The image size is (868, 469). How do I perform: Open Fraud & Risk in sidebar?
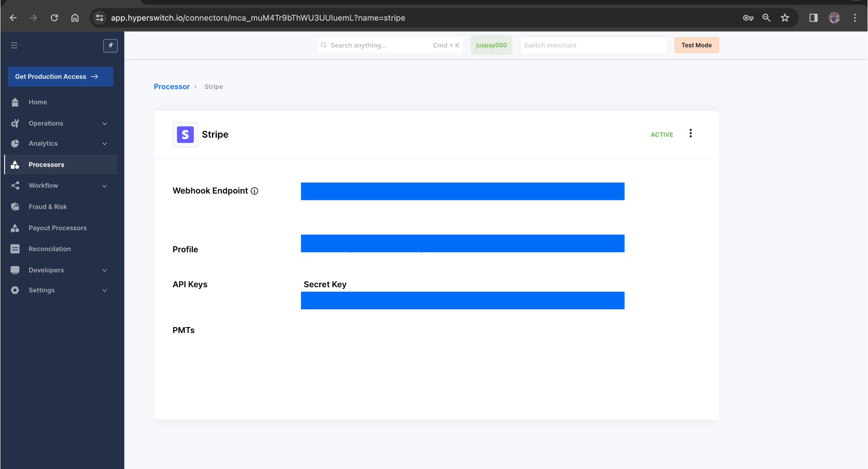47,207
